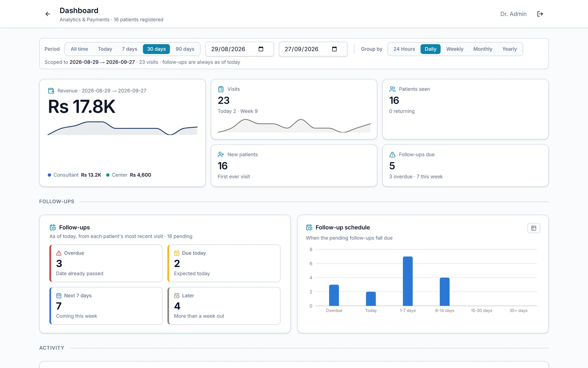The image size is (588, 368).
Task: Select the Today period
Action: point(105,49)
